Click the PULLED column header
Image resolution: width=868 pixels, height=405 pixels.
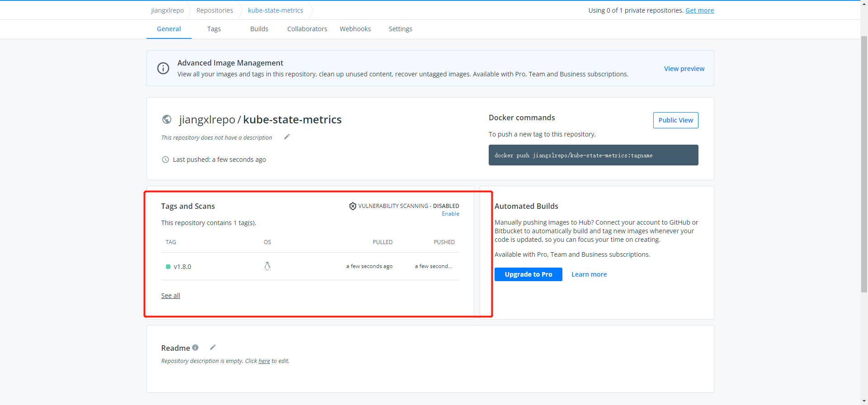pyautogui.click(x=382, y=242)
